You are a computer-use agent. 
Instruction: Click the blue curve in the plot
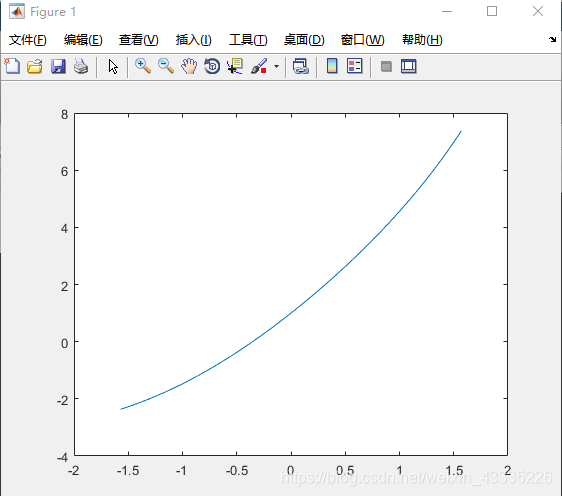(291, 314)
